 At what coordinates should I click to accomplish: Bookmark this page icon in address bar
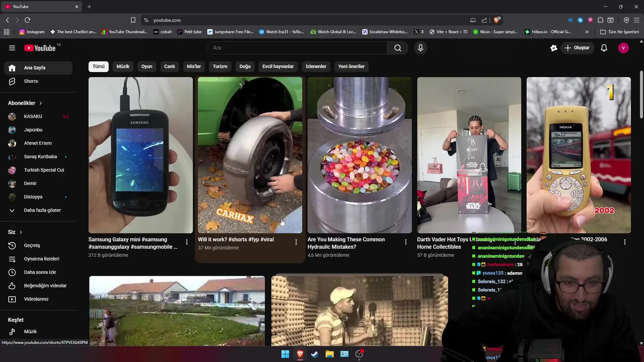click(x=133, y=20)
